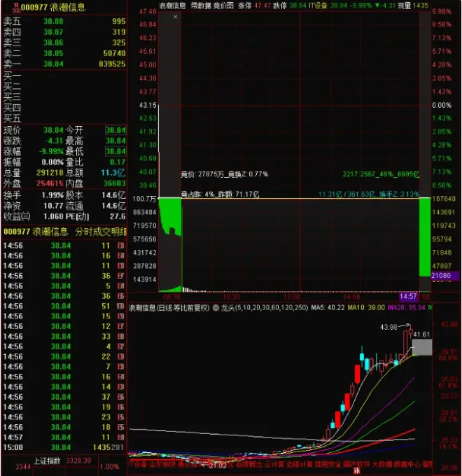Open the 分时成交明细 trade detail header
The width and height of the screenshot is (462, 476).
point(97,232)
